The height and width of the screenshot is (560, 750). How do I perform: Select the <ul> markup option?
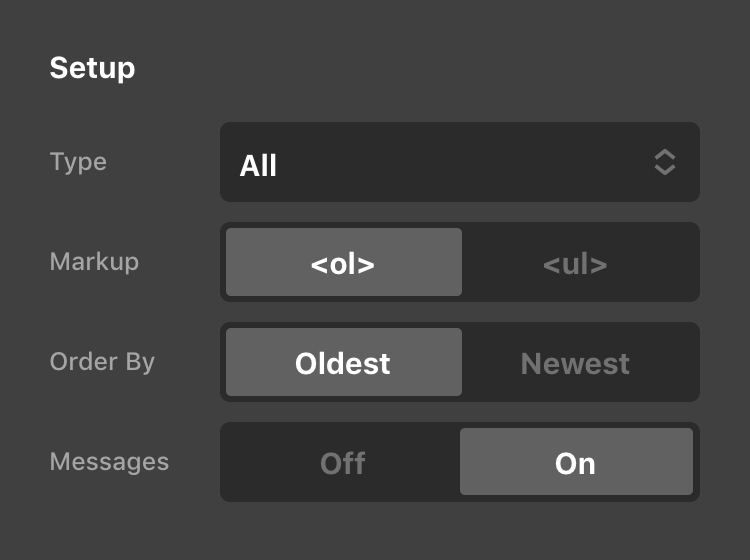575,263
